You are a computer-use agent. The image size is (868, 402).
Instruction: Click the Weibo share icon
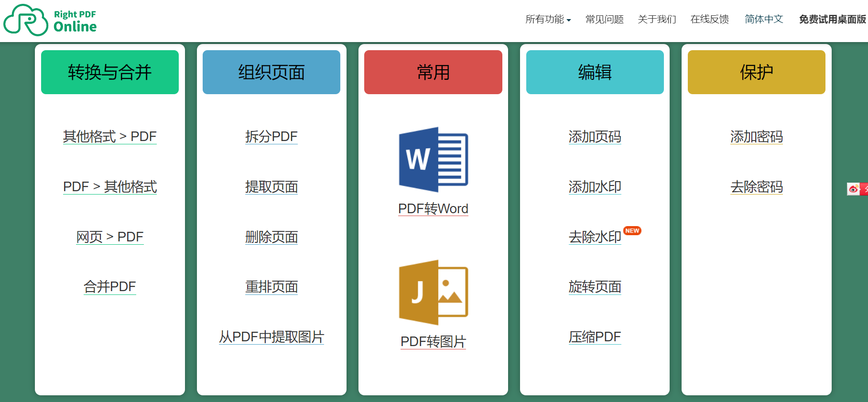(854, 189)
